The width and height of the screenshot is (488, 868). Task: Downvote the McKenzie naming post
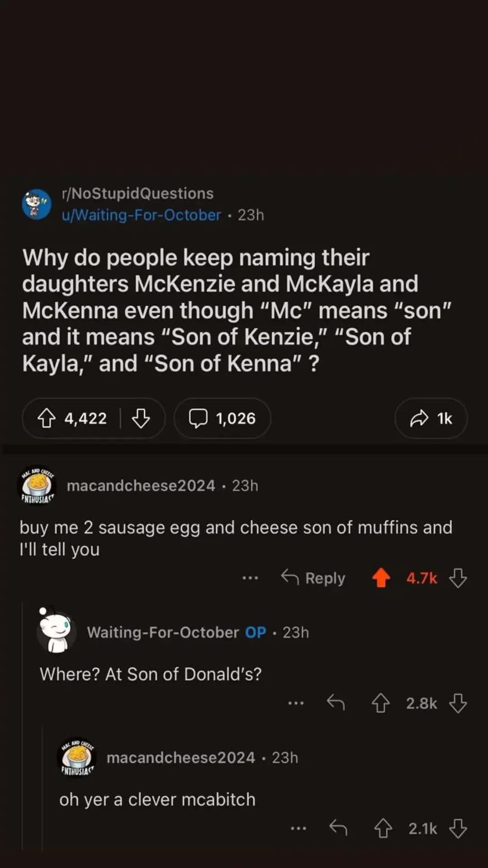tap(141, 418)
